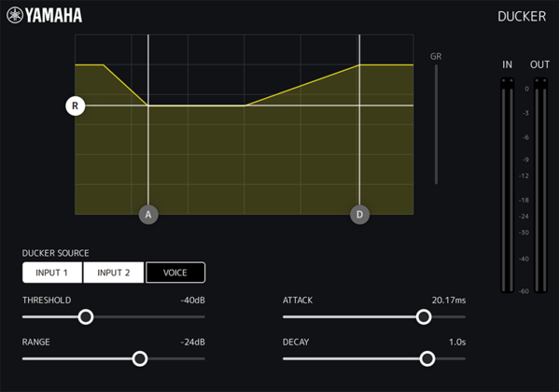Select INPUT 1 as ducker source

[x=52, y=273]
